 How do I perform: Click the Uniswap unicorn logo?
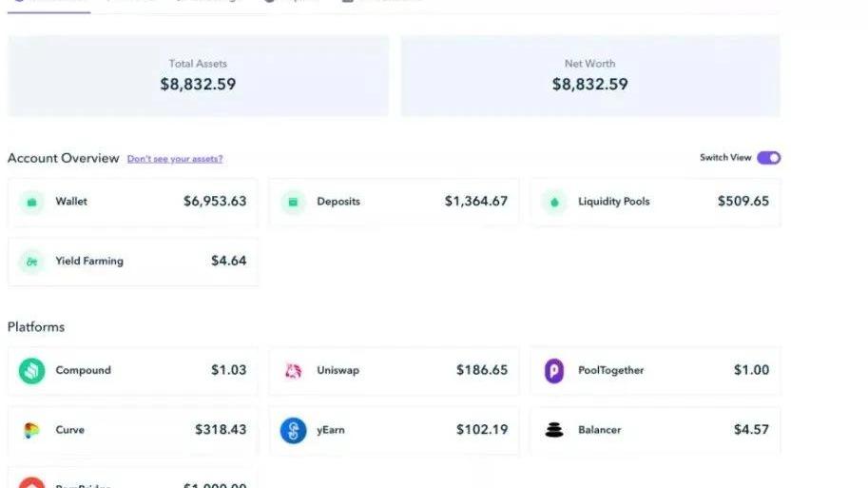pos(293,370)
